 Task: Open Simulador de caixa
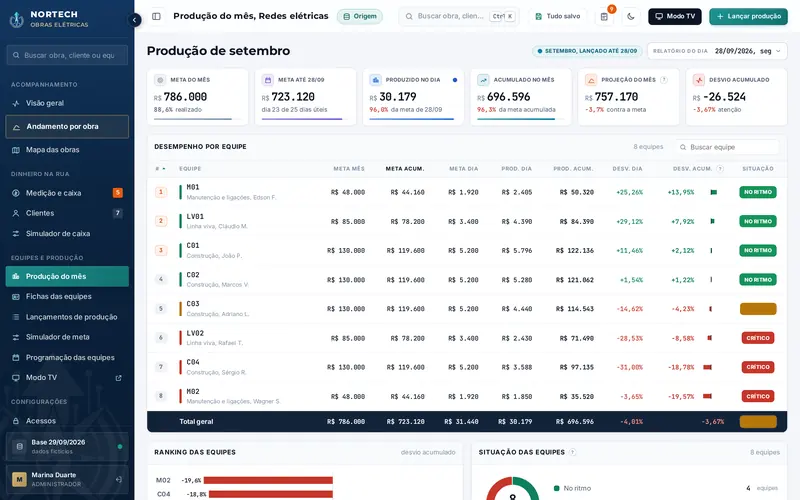coord(67,234)
